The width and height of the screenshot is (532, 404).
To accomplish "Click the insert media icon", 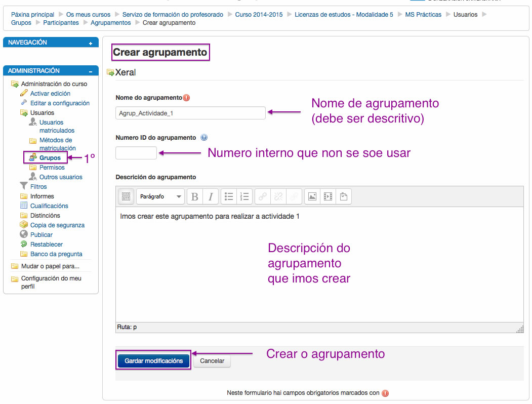I will pyautogui.click(x=327, y=196).
